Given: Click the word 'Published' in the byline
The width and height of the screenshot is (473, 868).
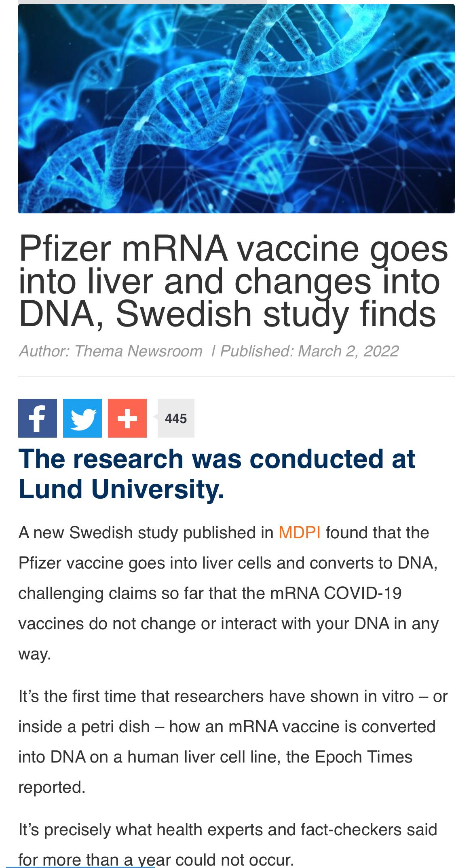Looking at the screenshot, I should [x=256, y=351].
